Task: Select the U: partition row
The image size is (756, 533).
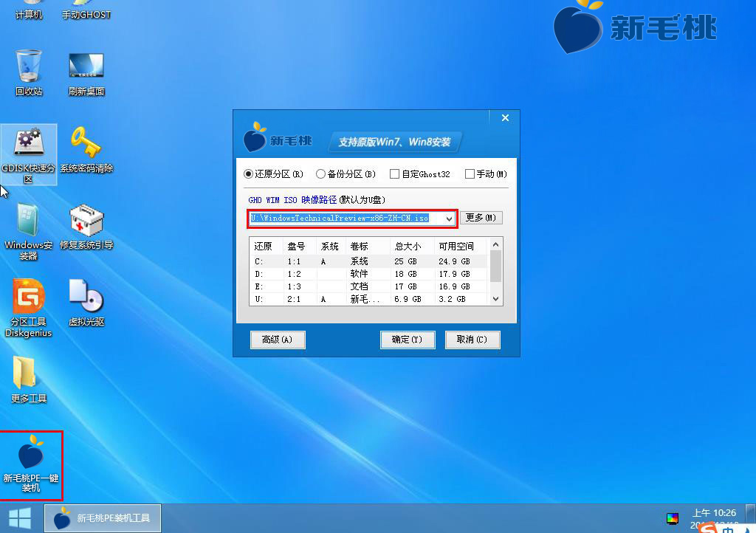Action: (369, 299)
